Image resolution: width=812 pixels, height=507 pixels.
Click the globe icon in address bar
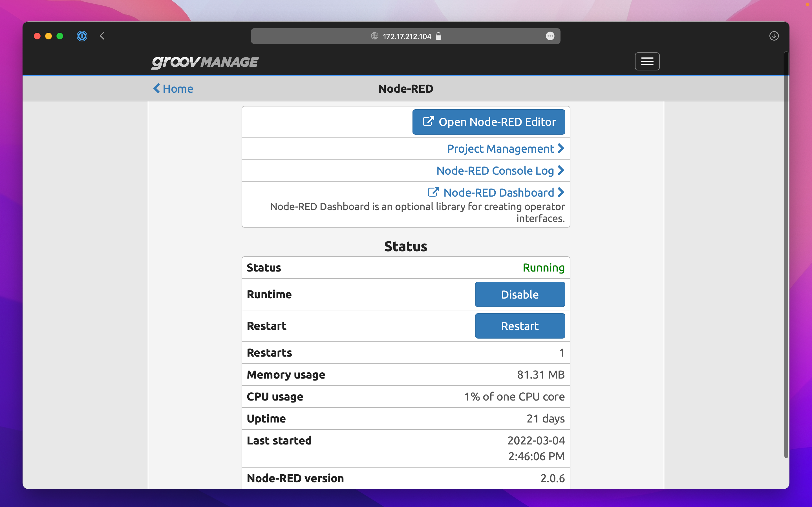374,36
